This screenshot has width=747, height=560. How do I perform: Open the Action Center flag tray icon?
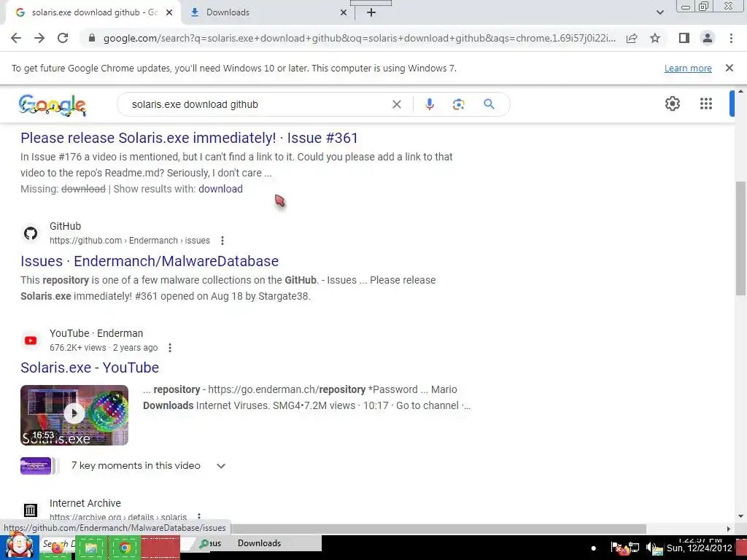coord(616,548)
